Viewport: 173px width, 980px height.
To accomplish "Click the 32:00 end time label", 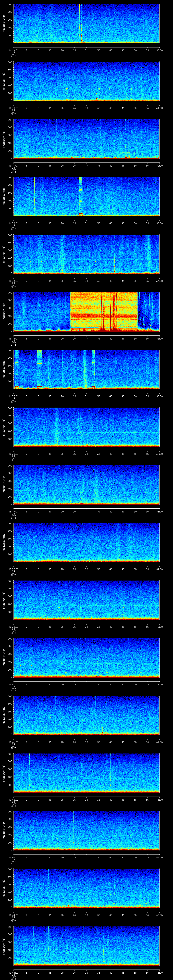I will pos(159,166).
